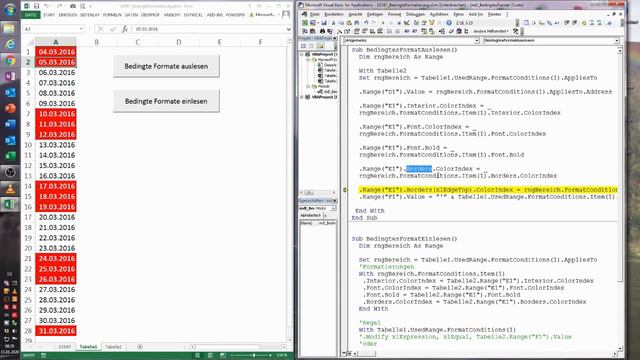Image resolution: width=640 pixels, height=360 pixels.
Task: Click the blue help icon in VBA toolbar
Action: tap(449, 23)
